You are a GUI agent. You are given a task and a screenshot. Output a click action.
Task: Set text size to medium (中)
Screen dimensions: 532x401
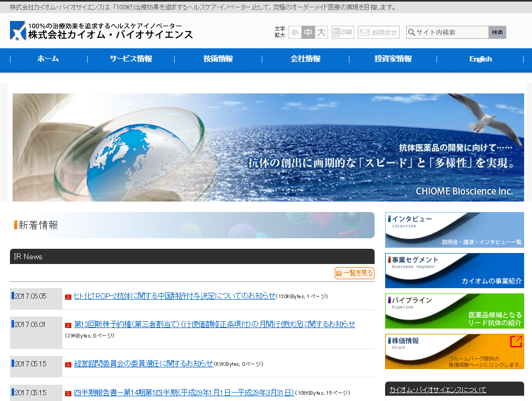coord(308,32)
